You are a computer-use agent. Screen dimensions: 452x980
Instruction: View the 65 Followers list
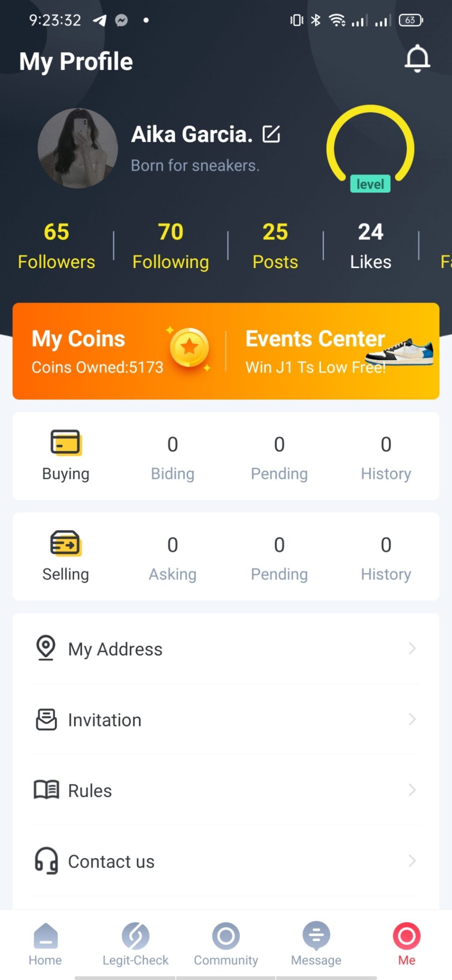pos(56,246)
